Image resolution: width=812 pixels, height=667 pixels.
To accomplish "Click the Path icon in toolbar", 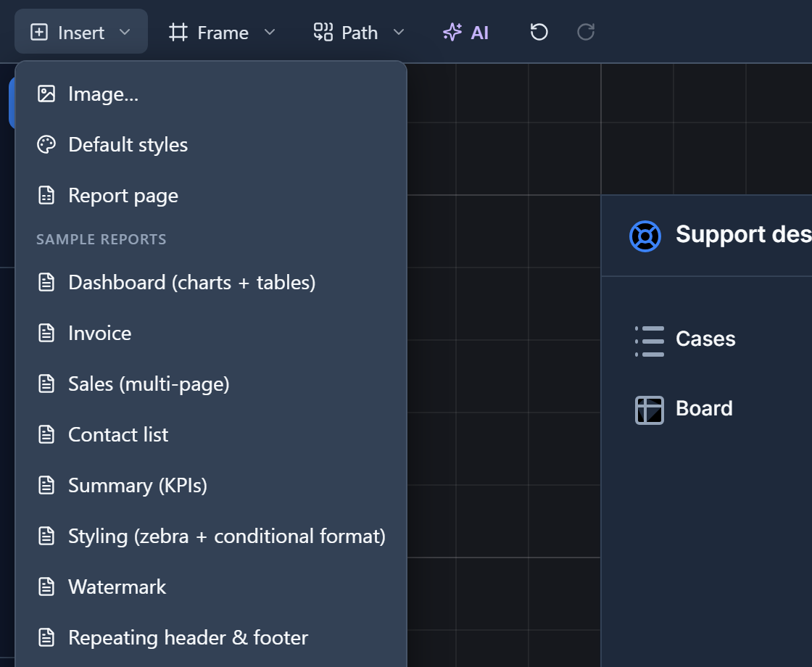I will (x=323, y=32).
